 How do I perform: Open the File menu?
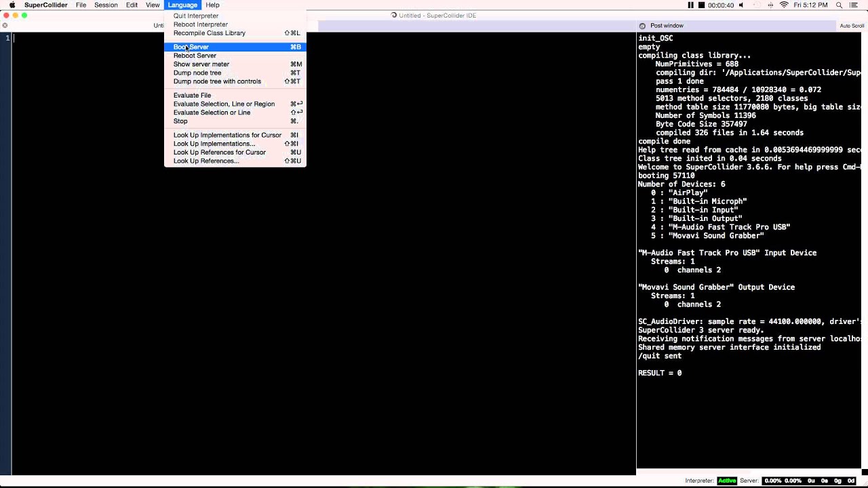(81, 5)
